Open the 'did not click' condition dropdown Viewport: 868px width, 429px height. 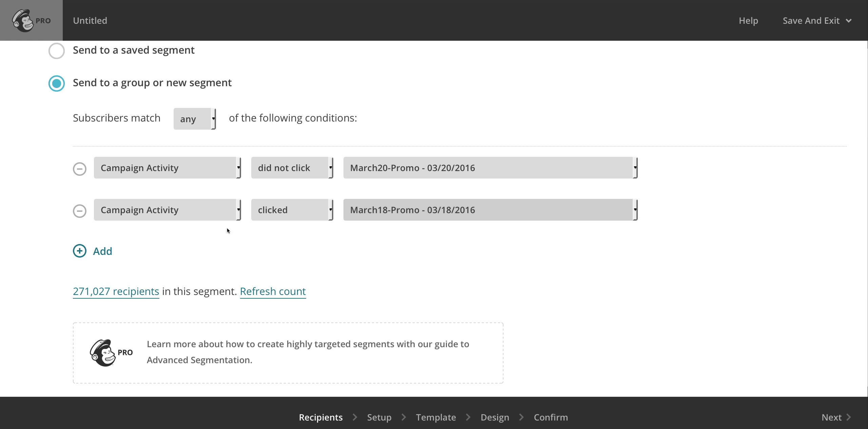292,168
